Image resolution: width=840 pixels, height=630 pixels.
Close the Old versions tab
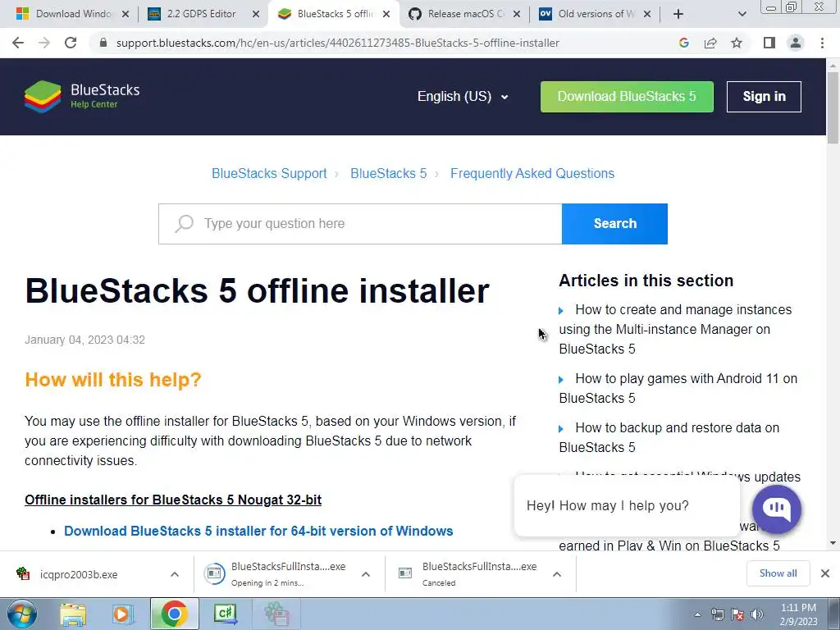[x=647, y=14]
